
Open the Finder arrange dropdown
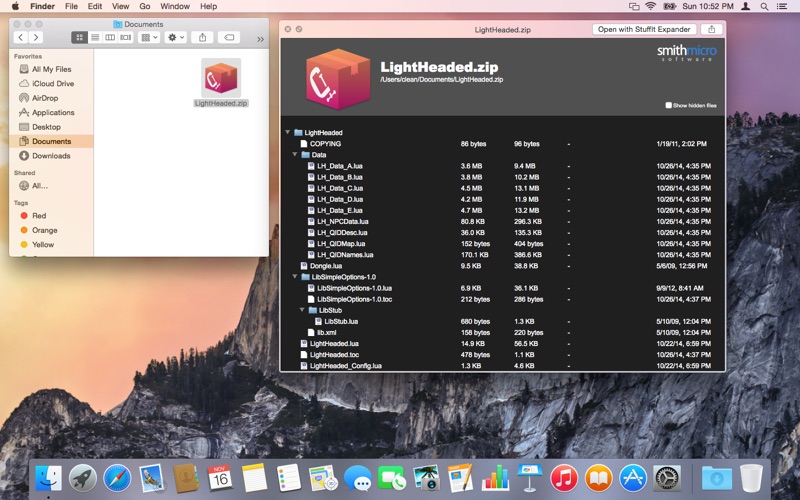(x=149, y=37)
